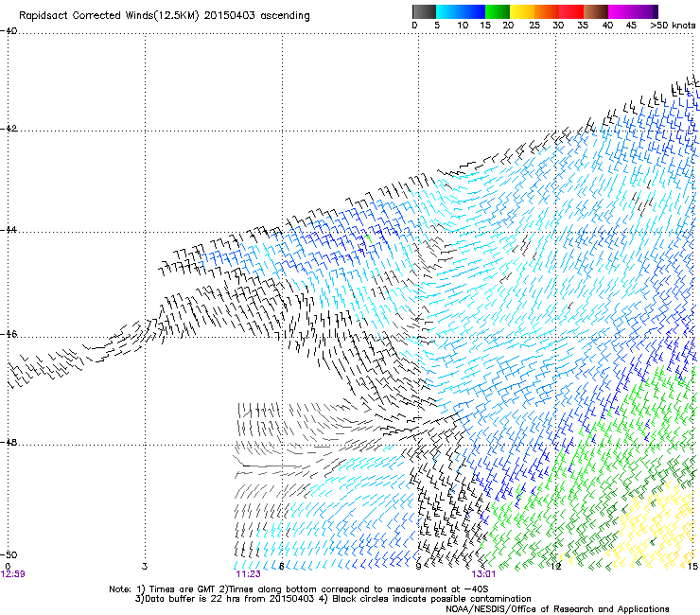
Task: Click the date text '20150403 ascending'
Action: pyautogui.click(x=256, y=16)
